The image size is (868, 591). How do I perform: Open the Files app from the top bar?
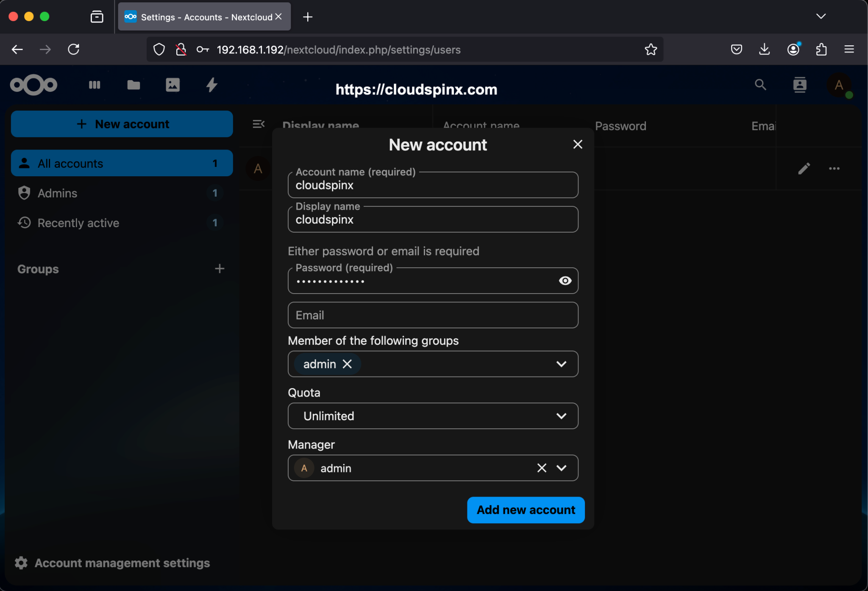pyautogui.click(x=133, y=85)
